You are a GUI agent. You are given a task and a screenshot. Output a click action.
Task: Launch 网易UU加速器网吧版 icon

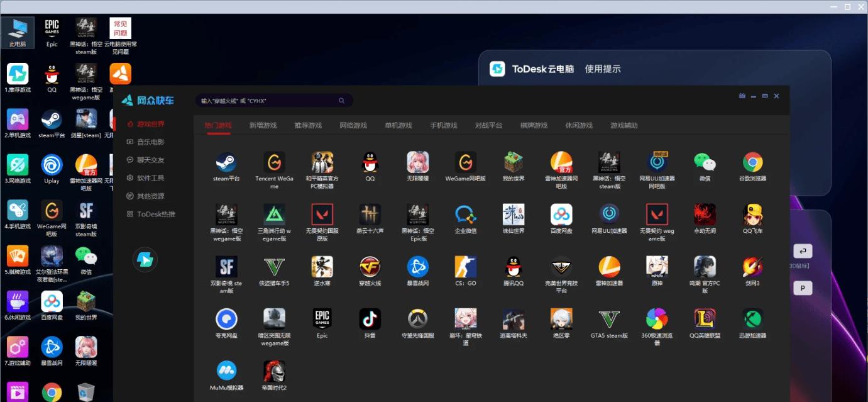tap(657, 162)
